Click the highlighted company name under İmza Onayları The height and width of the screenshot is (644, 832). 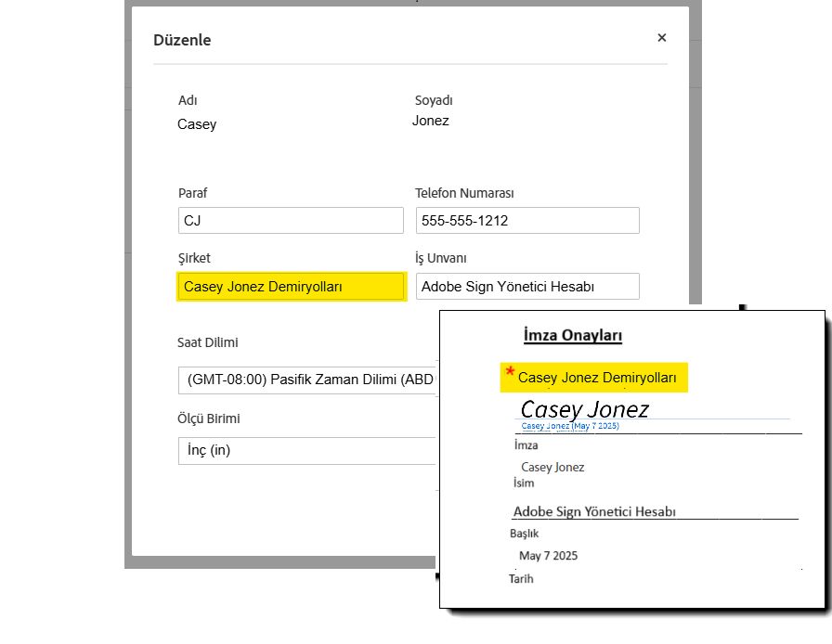pos(597,378)
